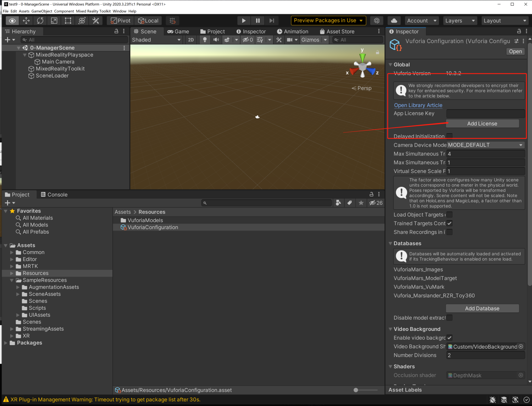Click the App License Key field
The width and height of the screenshot is (532, 406).
click(x=486, y=113)
